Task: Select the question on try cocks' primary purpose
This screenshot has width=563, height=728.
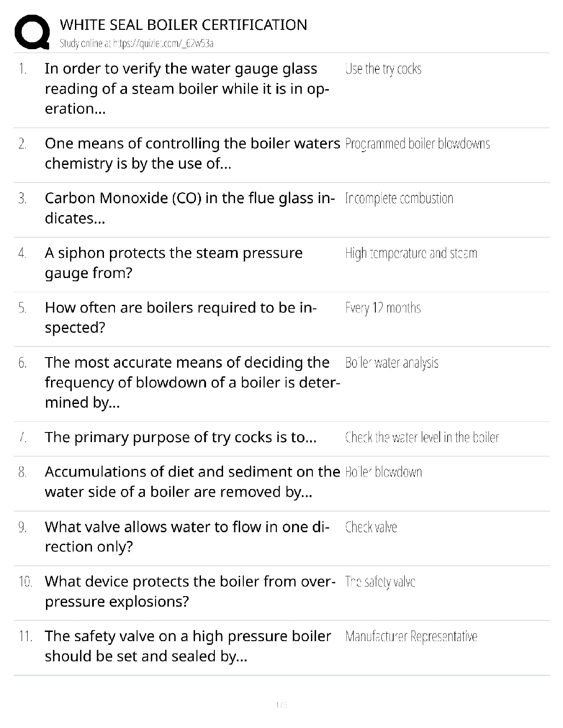Action: pos(180,437)
